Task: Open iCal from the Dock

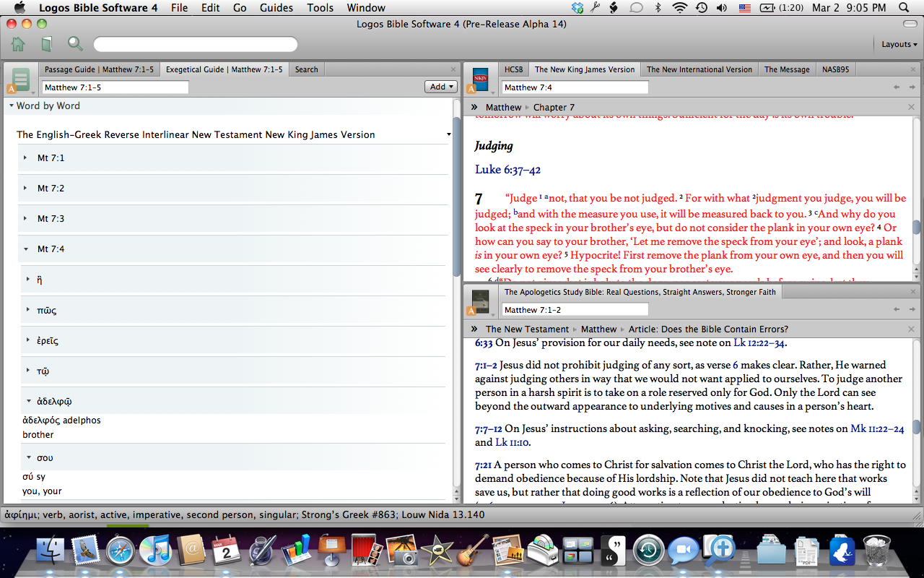Action: [x=226, y=551]
